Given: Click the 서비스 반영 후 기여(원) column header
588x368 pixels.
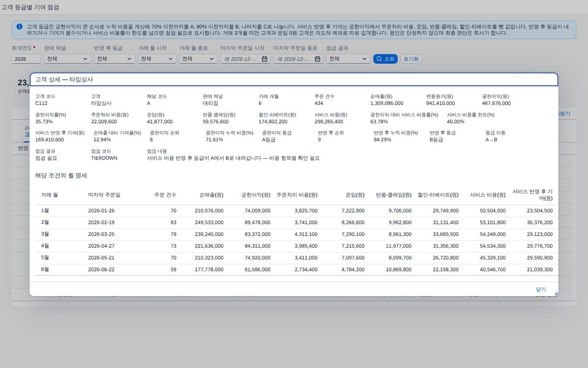Looking at the screenshot, I should click(x=532, y=195).
